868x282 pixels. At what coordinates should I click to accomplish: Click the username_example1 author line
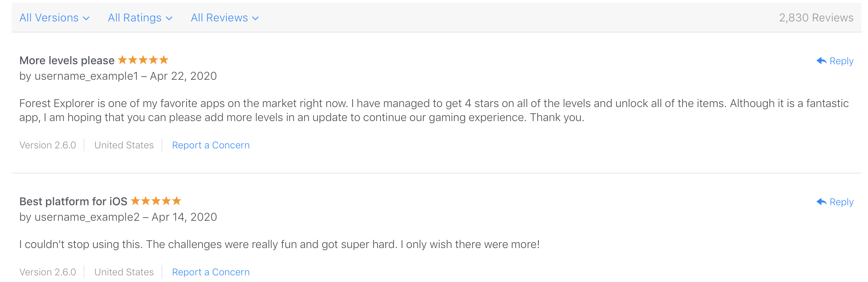pos(118,76)
